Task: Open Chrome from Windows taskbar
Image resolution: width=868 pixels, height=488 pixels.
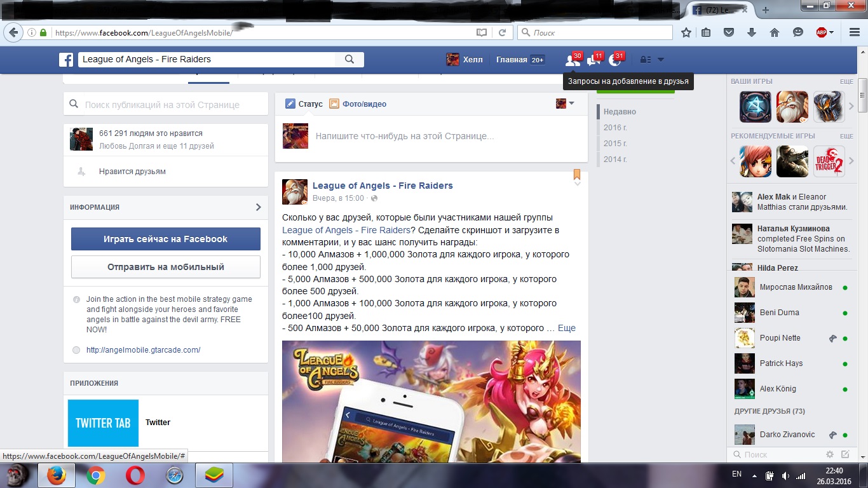Action: [96, 475]
